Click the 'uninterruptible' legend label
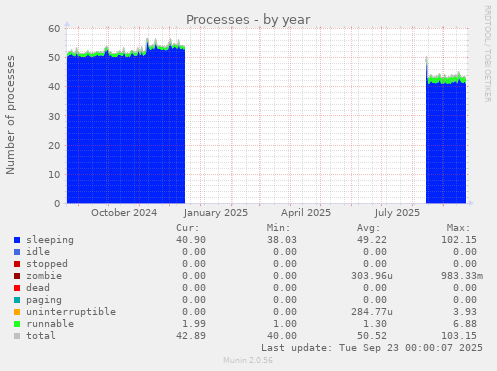 (71, 312)
